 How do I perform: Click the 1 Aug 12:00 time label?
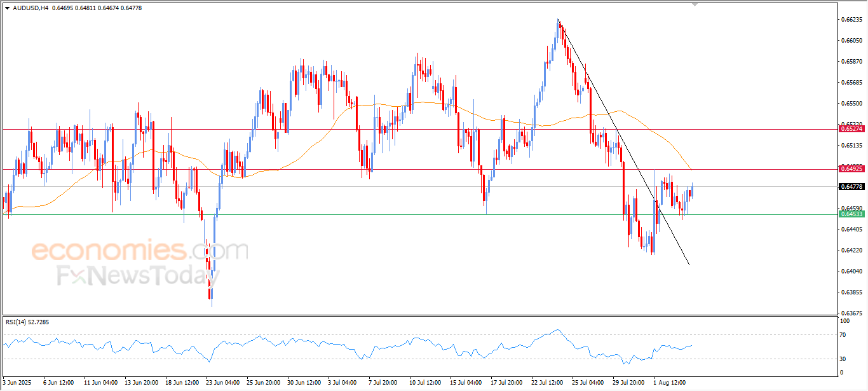[669, 383]
